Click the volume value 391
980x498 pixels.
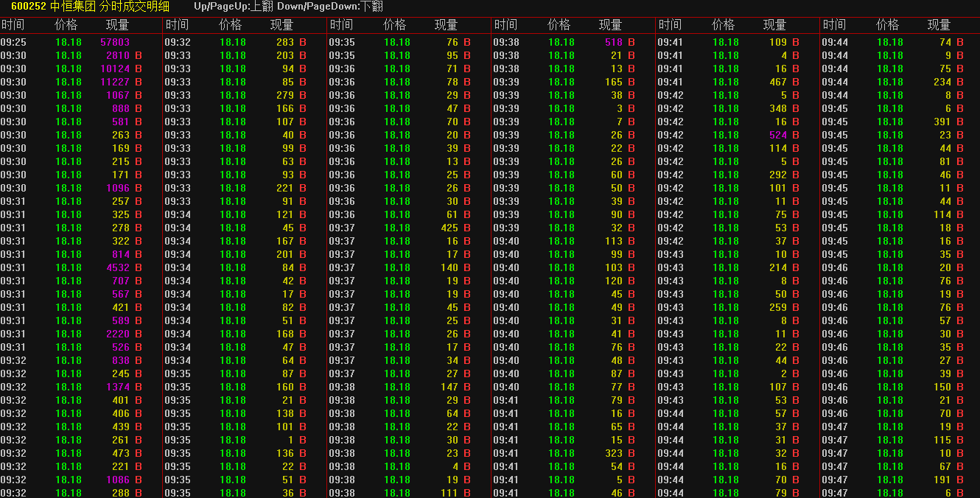[x=942, y=122]
